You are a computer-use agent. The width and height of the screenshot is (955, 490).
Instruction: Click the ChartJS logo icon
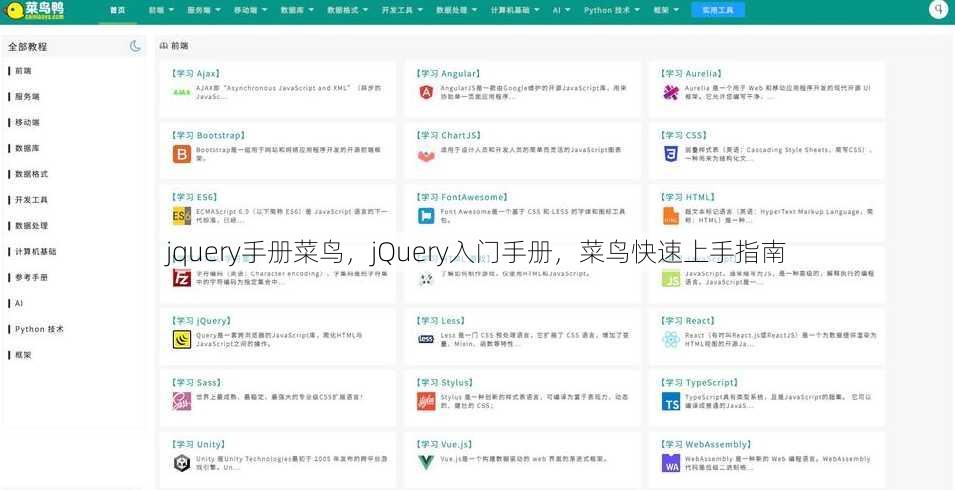[426, 156]
